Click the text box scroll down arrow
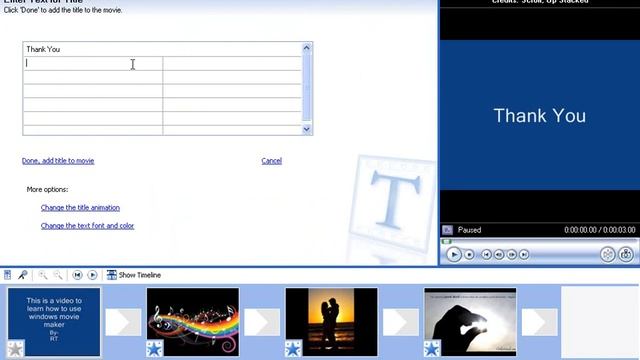Image resolution: width=640 pixels, height=360 pixels. (x=307, y=129)
